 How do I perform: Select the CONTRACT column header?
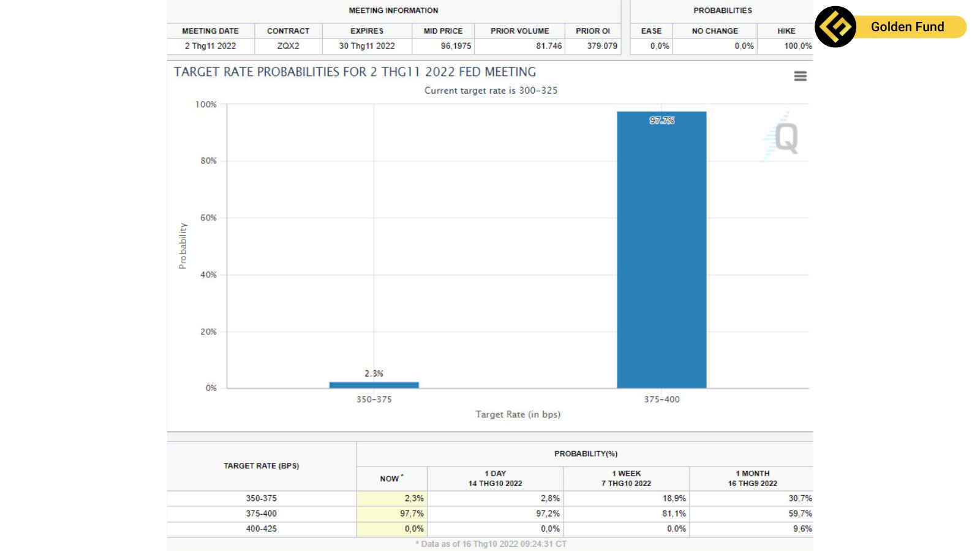tap(288, 31)
